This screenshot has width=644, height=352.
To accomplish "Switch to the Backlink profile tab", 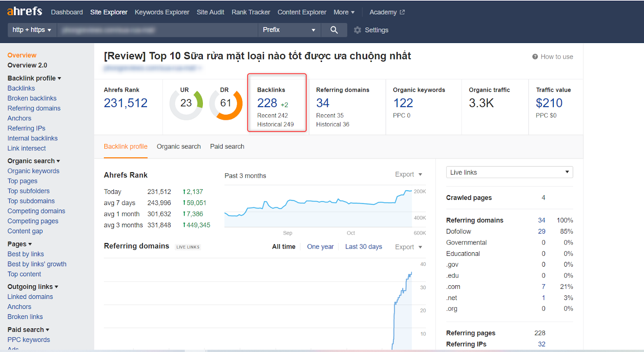I will (126, 146).
